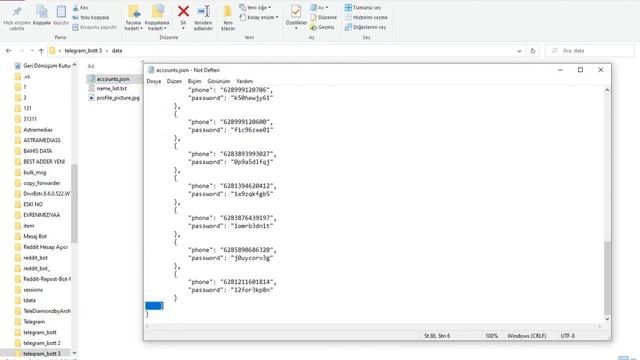Click the Explorer forward arrow
The width and height of the screenshot is (640, 360).
21,51
